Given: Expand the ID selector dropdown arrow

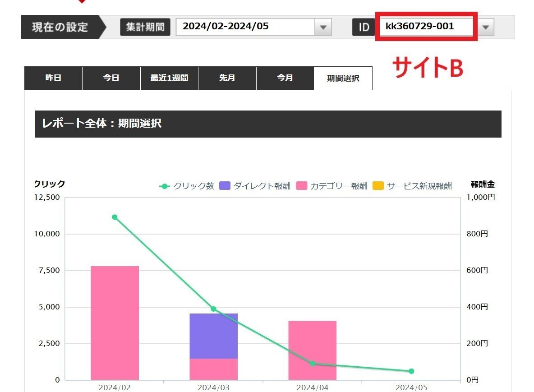Looking at the screenshot, I should (486, 27).
